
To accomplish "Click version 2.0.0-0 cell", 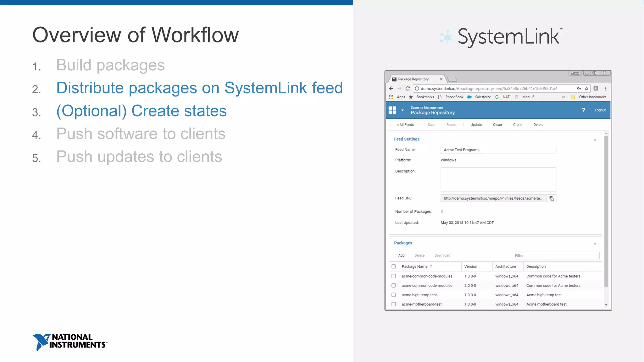I will [x=470, y=285].
